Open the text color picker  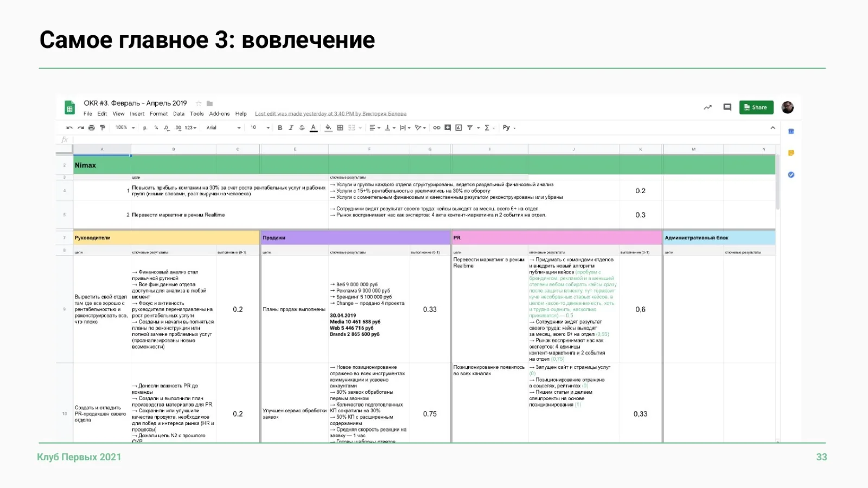pos(313,128)
